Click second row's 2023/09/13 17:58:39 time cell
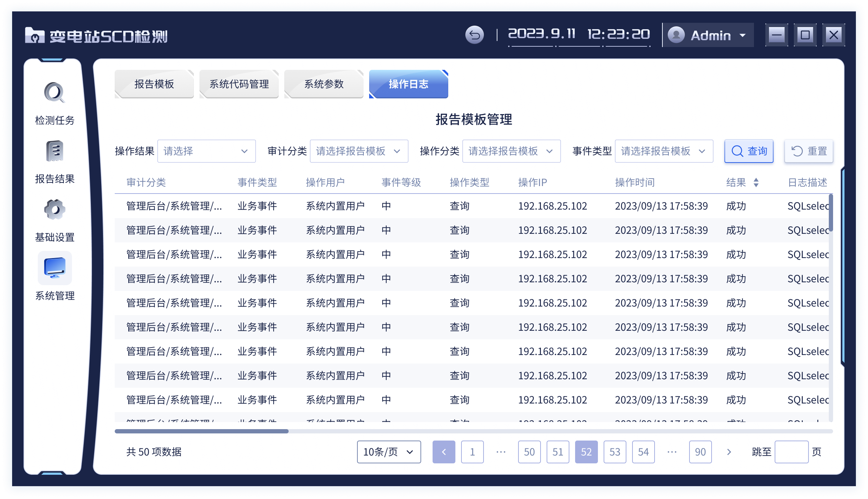This screenshot has width=868, height=499. [x=661, y=230]
